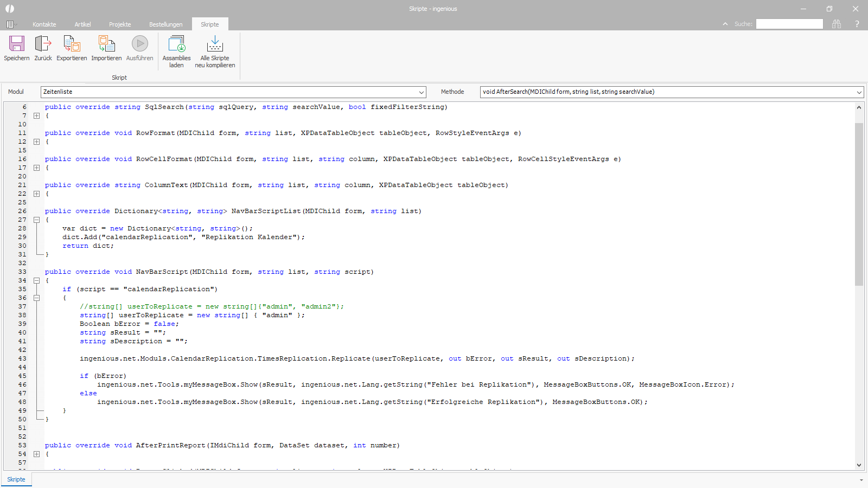The height and width of the screenshot is (488, 868).
Task: Export the script via Exportieren
Action: point(72,49)
